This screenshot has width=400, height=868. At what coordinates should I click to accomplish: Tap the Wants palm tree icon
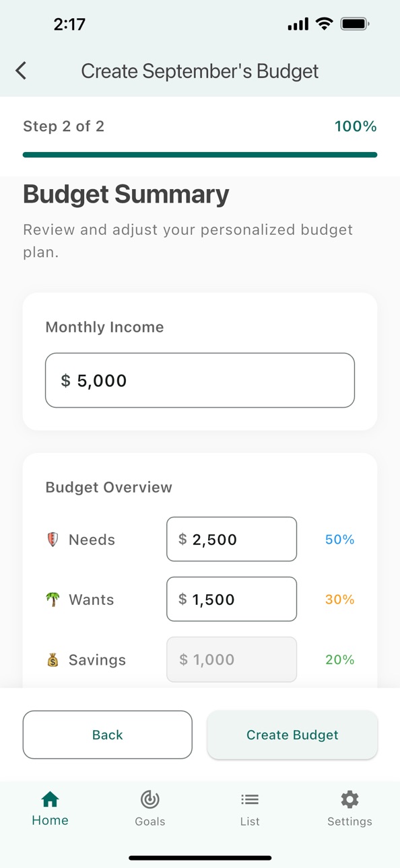click(x=53, y=600)
